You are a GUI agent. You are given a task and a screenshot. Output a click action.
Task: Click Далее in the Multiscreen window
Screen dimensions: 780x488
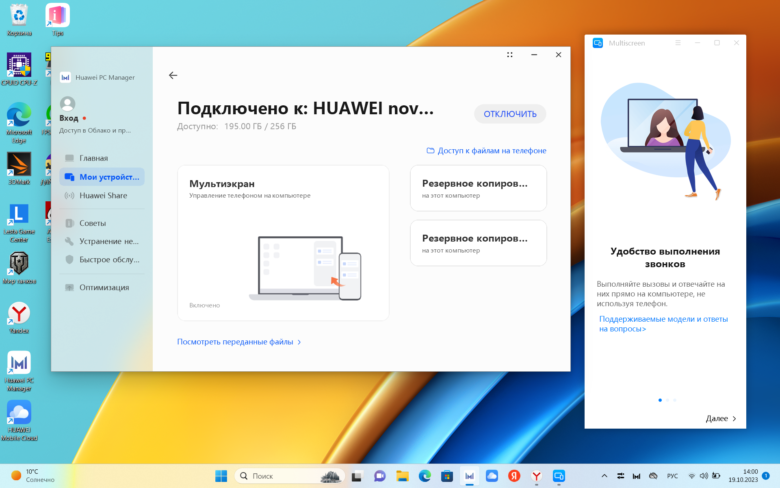point(721,418)
